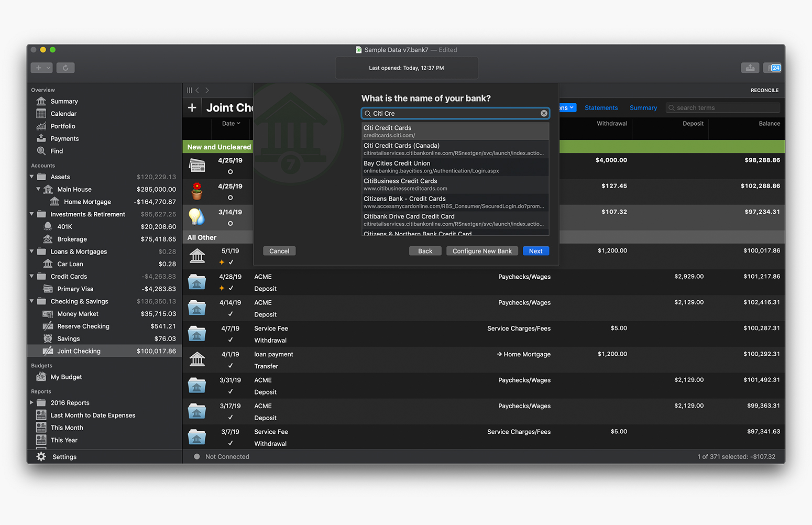The image size is (812, 525).
Task: Sort by the Date column header
Action: [x=231, y=124]
